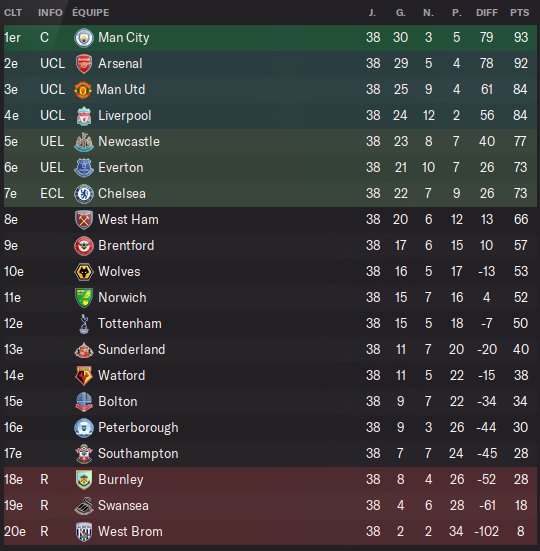Select the Liverpool club badge

coord(84,116)
